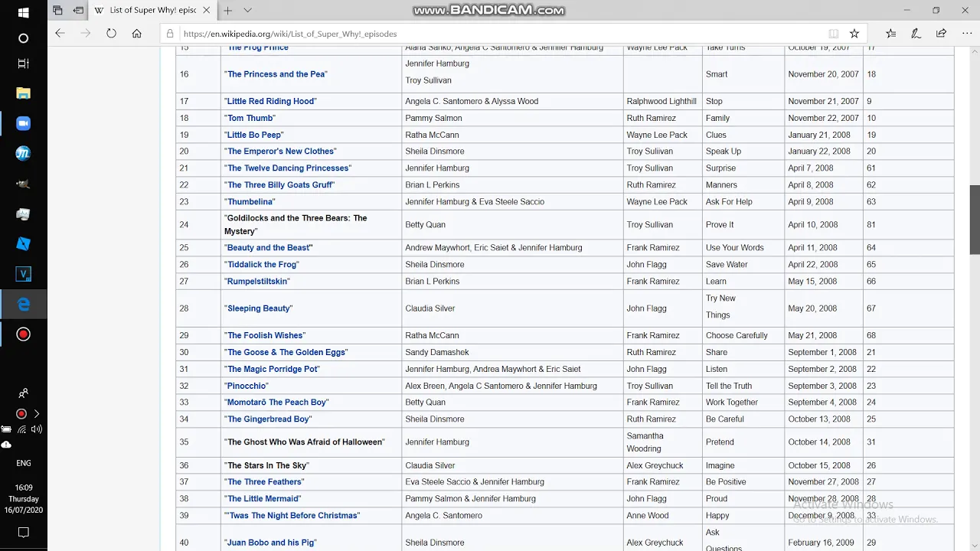
Task: Open the People icon in system tray
Action: tap(23, 393)
